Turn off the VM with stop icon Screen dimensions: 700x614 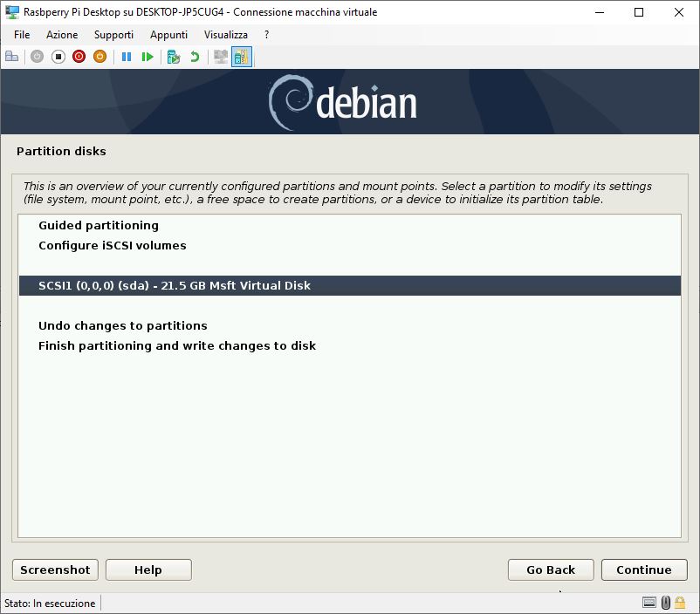pyautogui.click(x=58, y=57)
